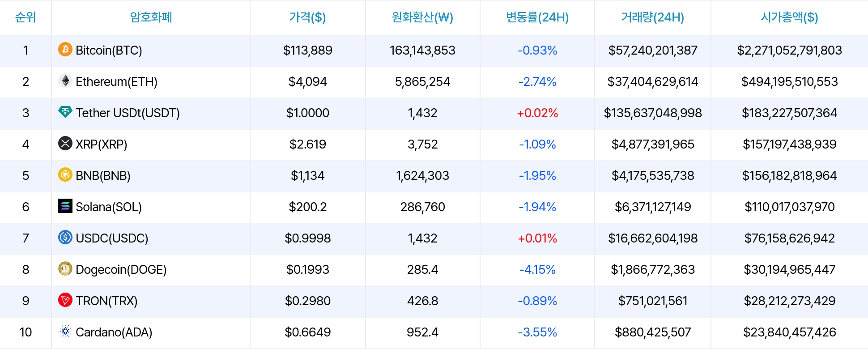Sort by 변동률(24H) column header
This screenshot has width=868, height=349.
[x=537, y=17]
